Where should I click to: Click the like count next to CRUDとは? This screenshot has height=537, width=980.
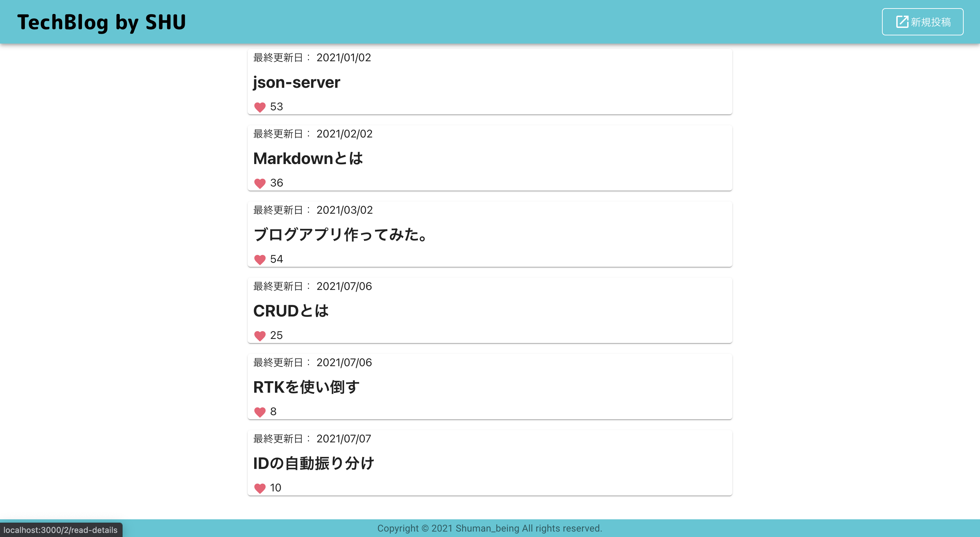(277, 335)
